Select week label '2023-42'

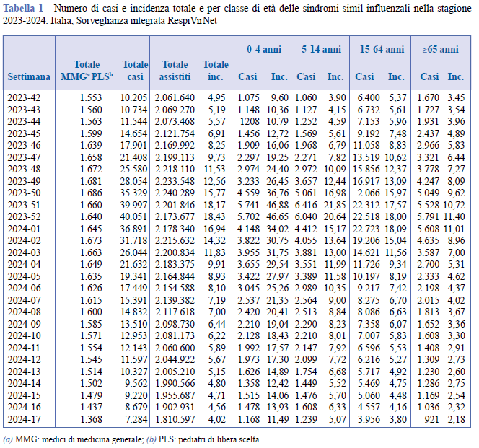click(x=24, y=97)
